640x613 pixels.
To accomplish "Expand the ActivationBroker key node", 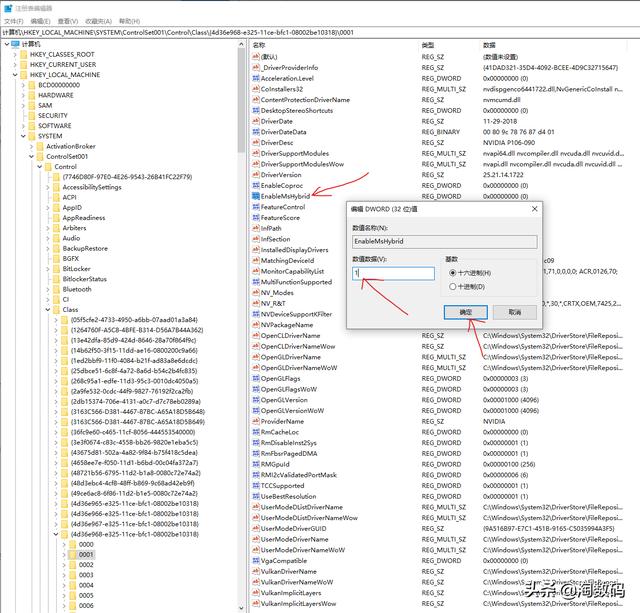I will (31, 146).
